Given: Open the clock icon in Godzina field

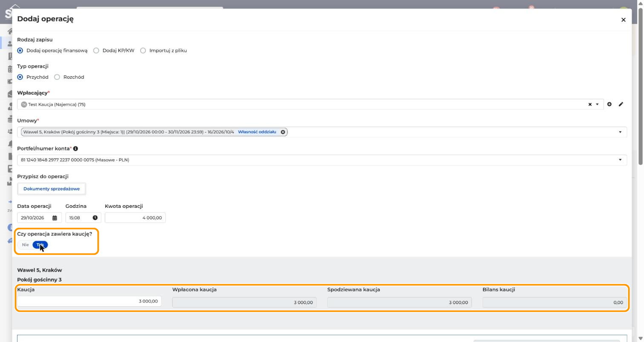Looking at the screenshot, I should click(x=95, y=218).
